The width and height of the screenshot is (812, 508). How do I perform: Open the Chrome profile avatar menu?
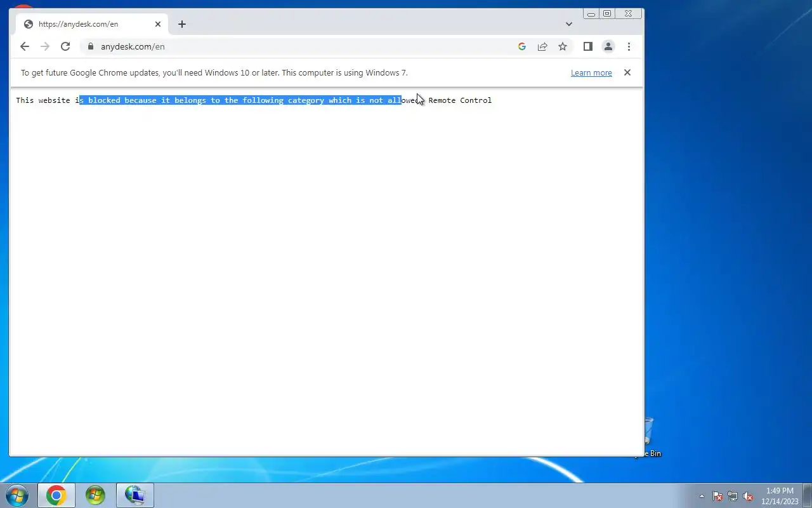tap(608, 46)
